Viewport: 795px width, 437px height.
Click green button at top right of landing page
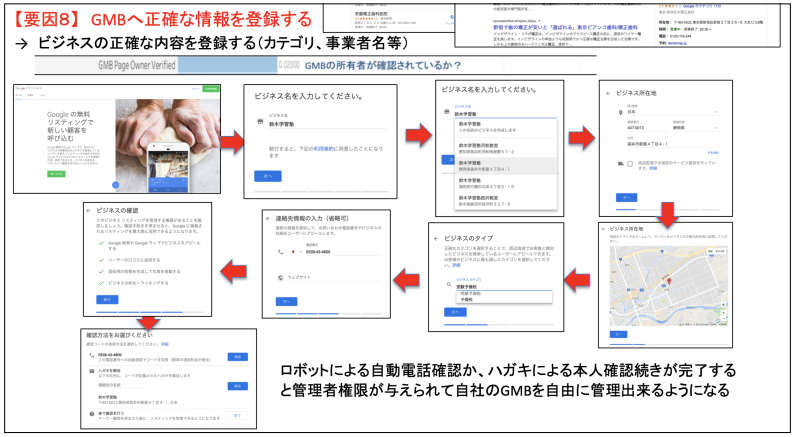point(211,89)
